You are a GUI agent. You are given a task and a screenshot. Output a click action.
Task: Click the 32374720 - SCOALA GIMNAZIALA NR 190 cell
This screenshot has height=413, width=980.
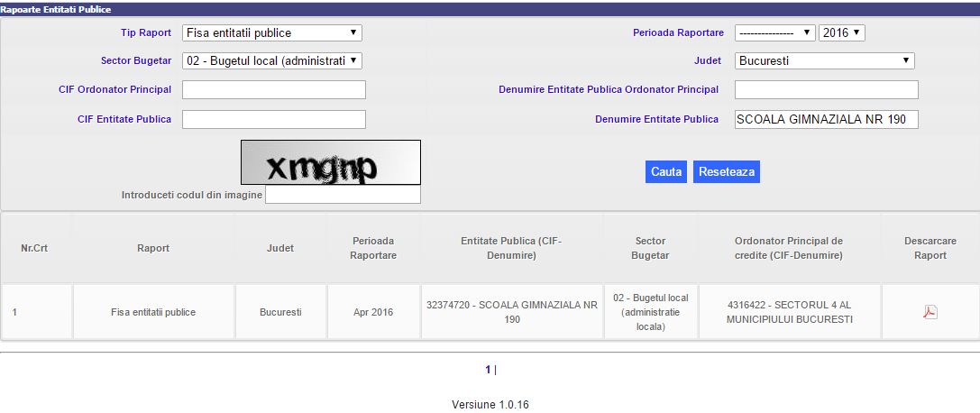(x=512, y=312)
